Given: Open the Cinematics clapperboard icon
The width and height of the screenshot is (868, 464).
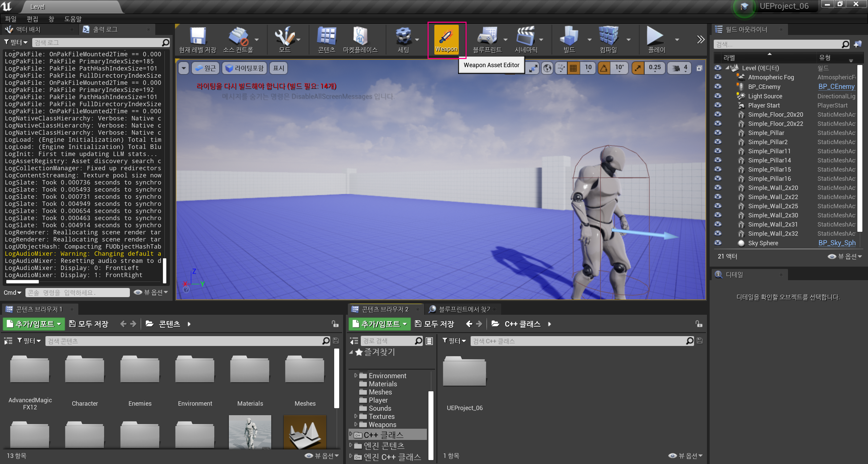Looking at the screenshot, I should [x=525, y=36].
